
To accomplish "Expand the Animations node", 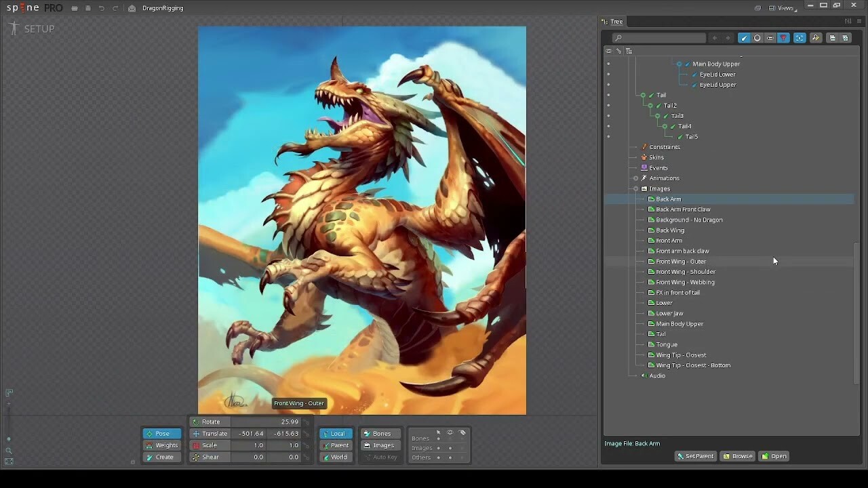I will click(636, 178).
